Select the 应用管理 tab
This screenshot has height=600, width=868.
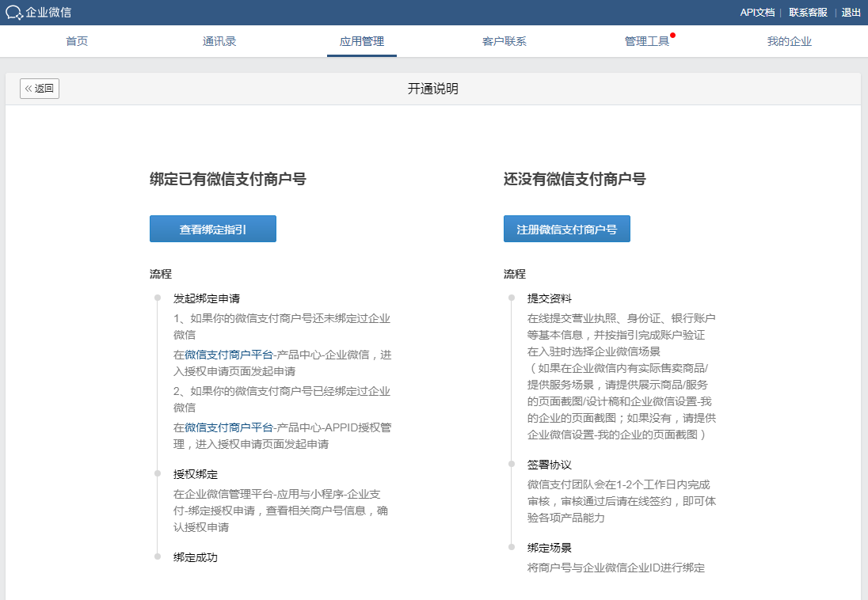point(361,41)
